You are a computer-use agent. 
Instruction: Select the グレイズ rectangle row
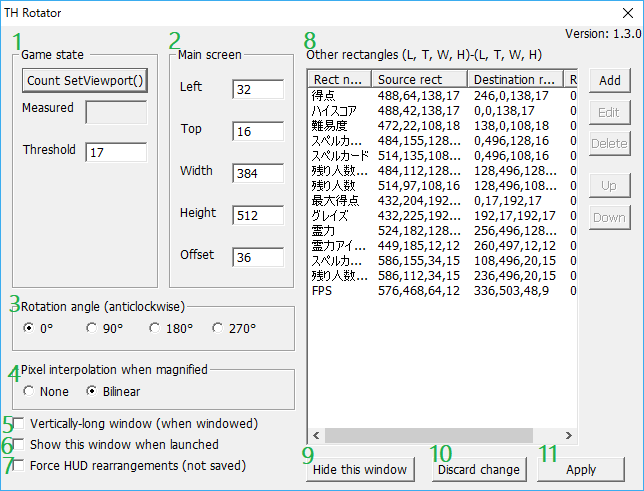click(443, 216)
